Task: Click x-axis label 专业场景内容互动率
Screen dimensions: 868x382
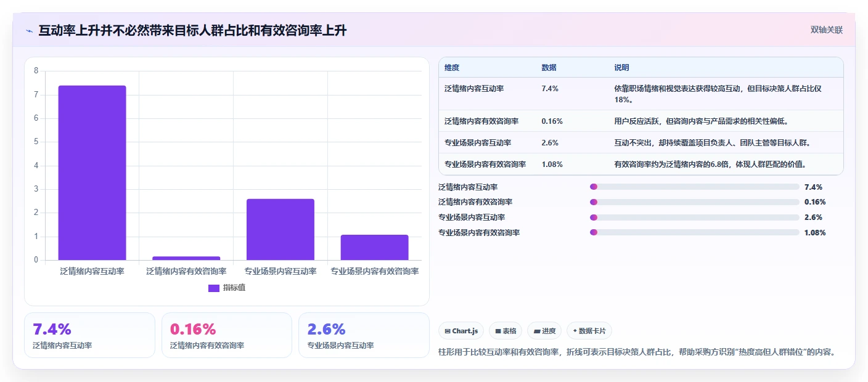Action: tap(280, 271)
